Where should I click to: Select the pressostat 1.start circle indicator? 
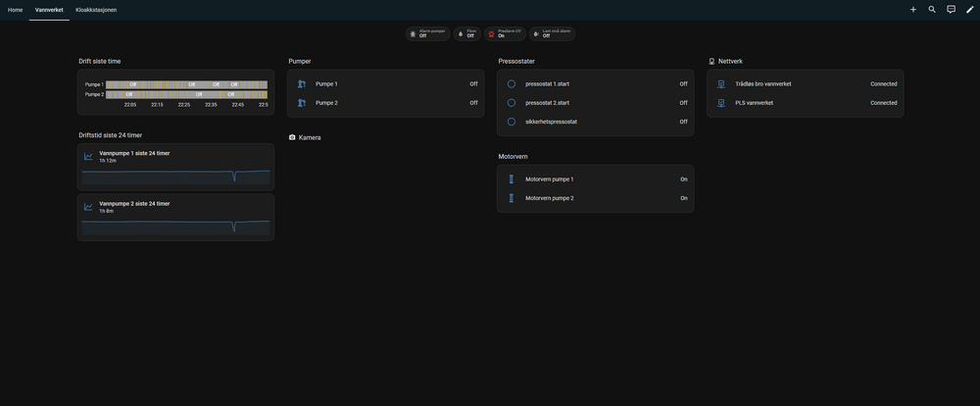click(511, 84)
